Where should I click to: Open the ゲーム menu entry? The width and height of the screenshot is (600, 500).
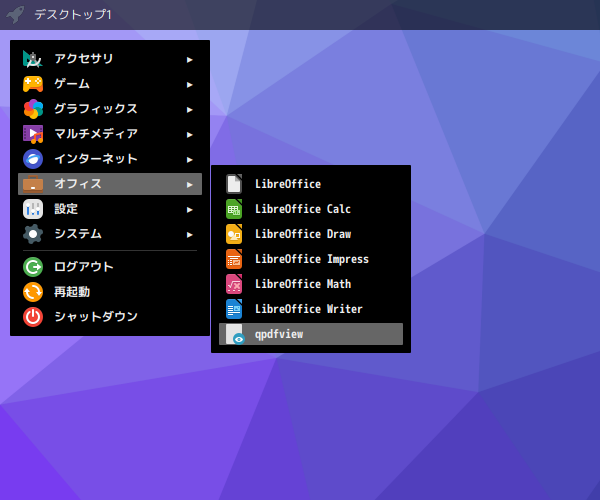click(x=110, y=84)
